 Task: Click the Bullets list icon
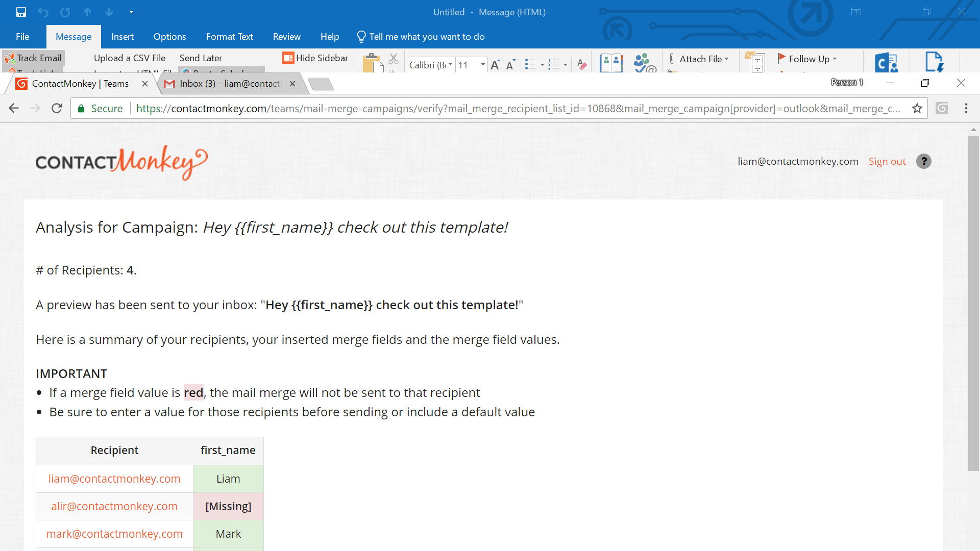coord(531,65)
